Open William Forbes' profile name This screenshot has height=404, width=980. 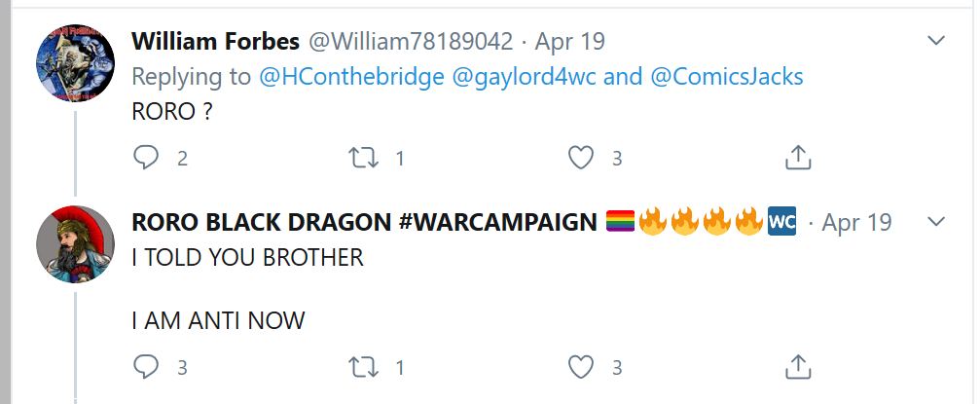coord(216,41)
